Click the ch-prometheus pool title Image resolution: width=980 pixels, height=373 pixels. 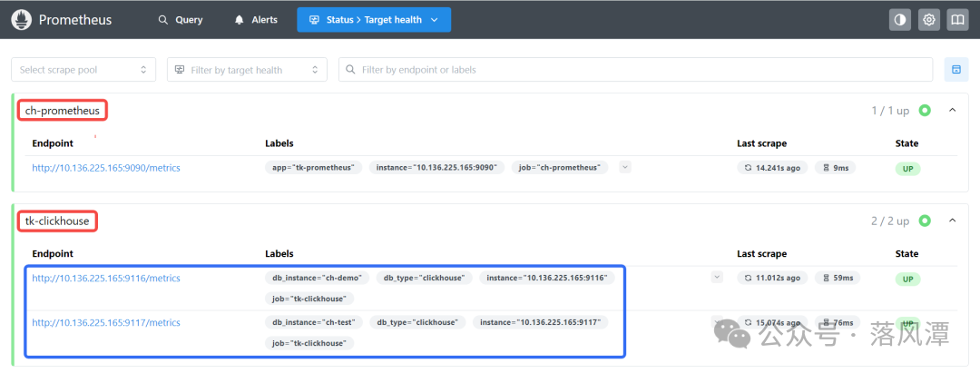[x=63, y=111]
